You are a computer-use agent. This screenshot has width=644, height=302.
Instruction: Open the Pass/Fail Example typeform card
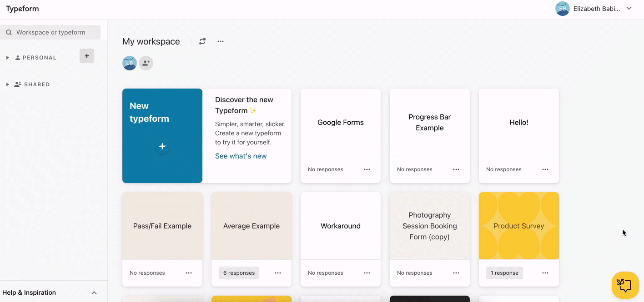[162, 226]
